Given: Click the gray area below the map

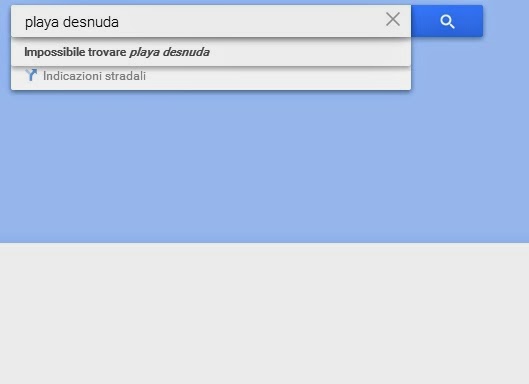Looking at the screenshot, I should coord(264,314).
